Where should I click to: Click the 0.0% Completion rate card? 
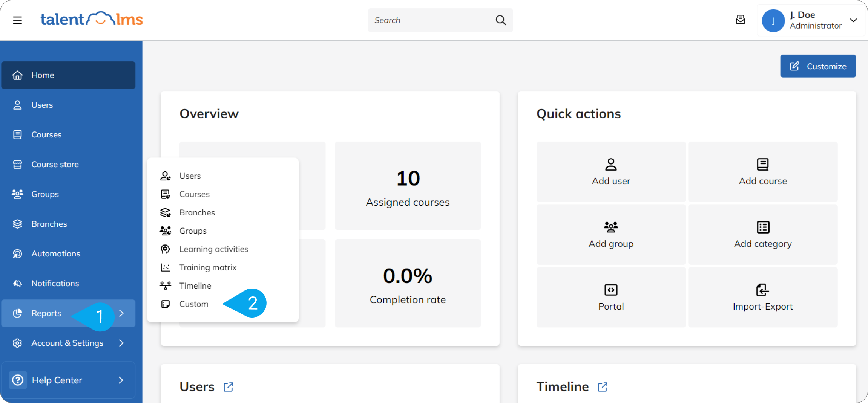click(x=408, y=283)
